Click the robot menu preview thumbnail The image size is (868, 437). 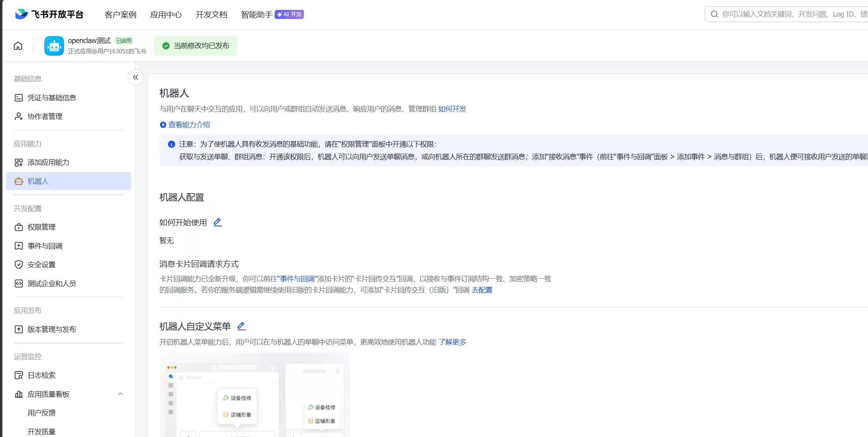(255, 395)
